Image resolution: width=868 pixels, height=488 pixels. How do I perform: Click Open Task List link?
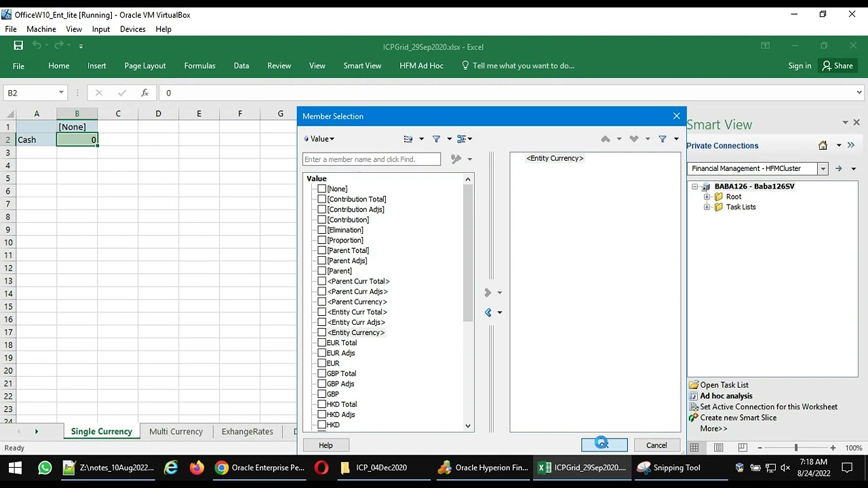724,385
